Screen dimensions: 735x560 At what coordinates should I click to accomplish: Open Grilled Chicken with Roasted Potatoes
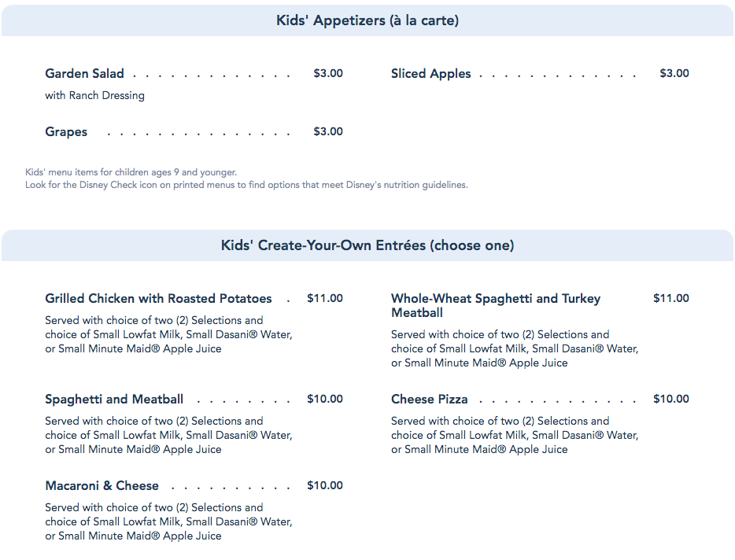158,299
